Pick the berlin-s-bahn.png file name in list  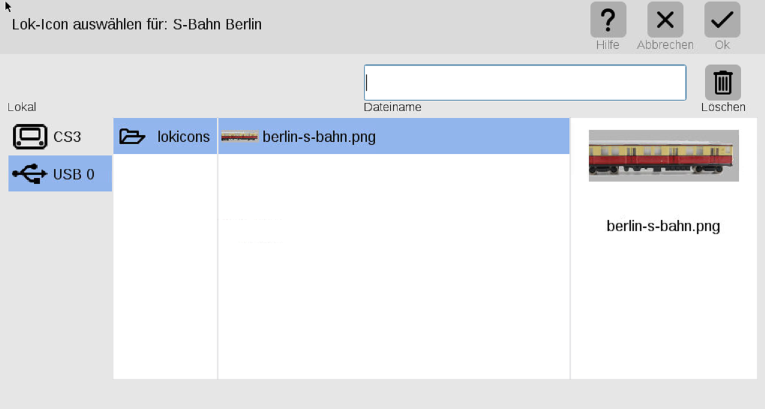pyautogui.click(x=319, y=136)
